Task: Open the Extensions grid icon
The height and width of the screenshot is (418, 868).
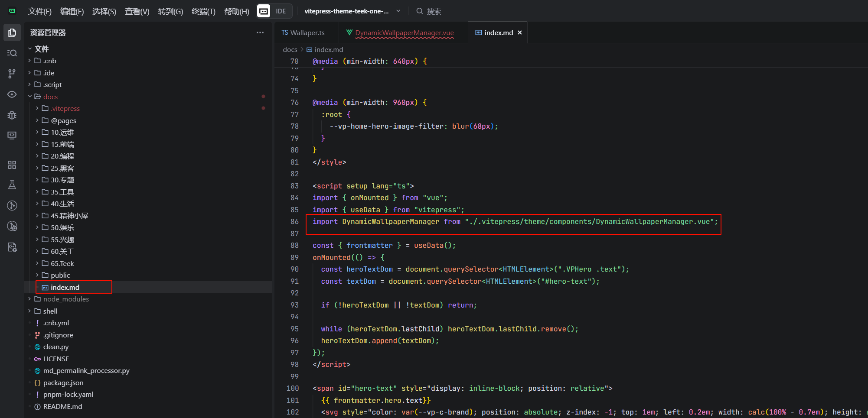Action: (12, 165)
